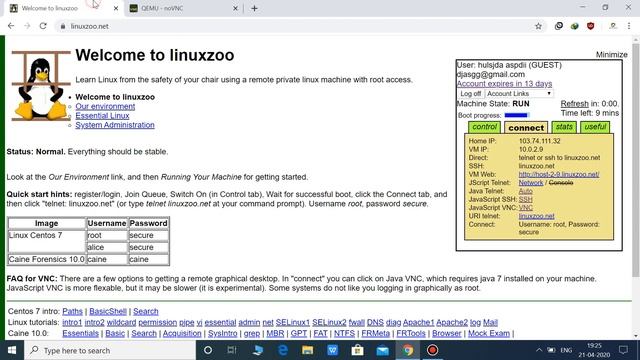The width and height of the screenshot is (640, 360).
Task: Click the taskbar search box
Action: (x=110, y=350)
